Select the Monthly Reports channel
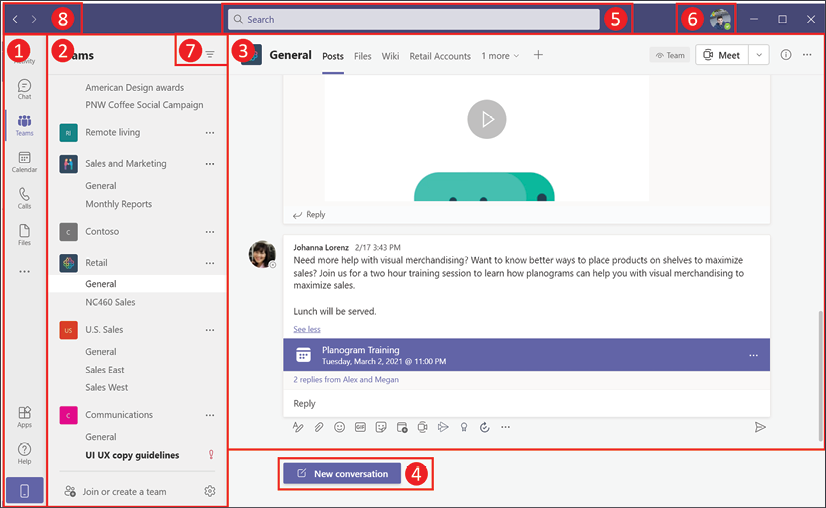The image size is (826, 508). click(119, 204)
